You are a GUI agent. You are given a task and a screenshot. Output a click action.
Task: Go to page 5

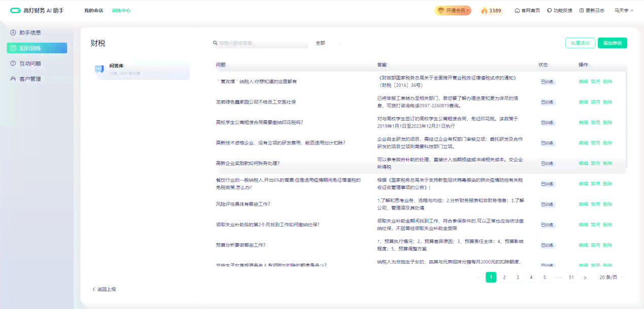pos(545,278)
